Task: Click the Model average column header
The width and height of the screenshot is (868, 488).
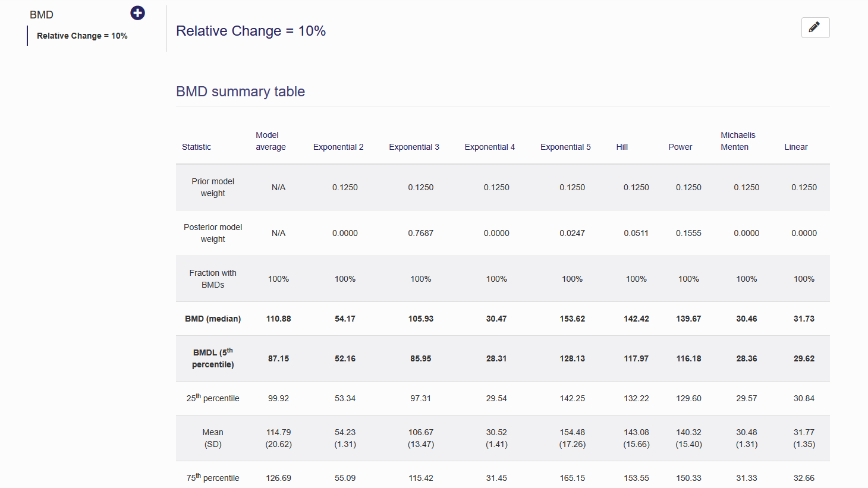Action: (x=271, y=141)
